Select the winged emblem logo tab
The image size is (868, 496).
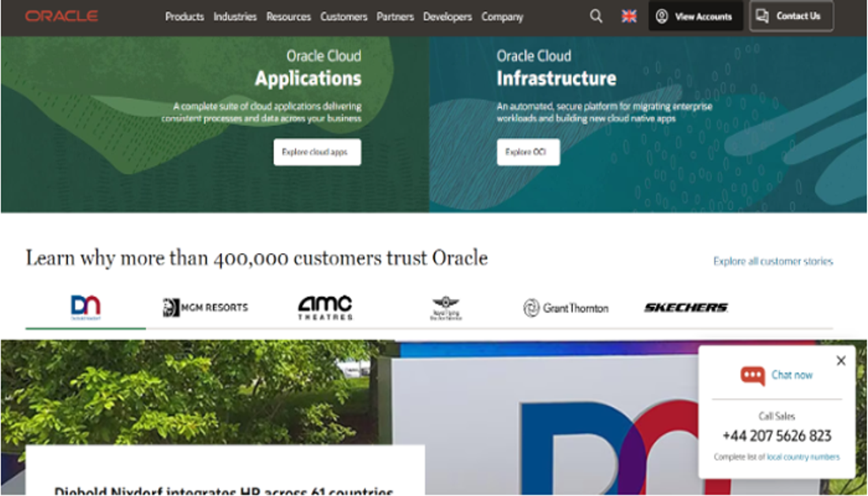click(446, 308)
